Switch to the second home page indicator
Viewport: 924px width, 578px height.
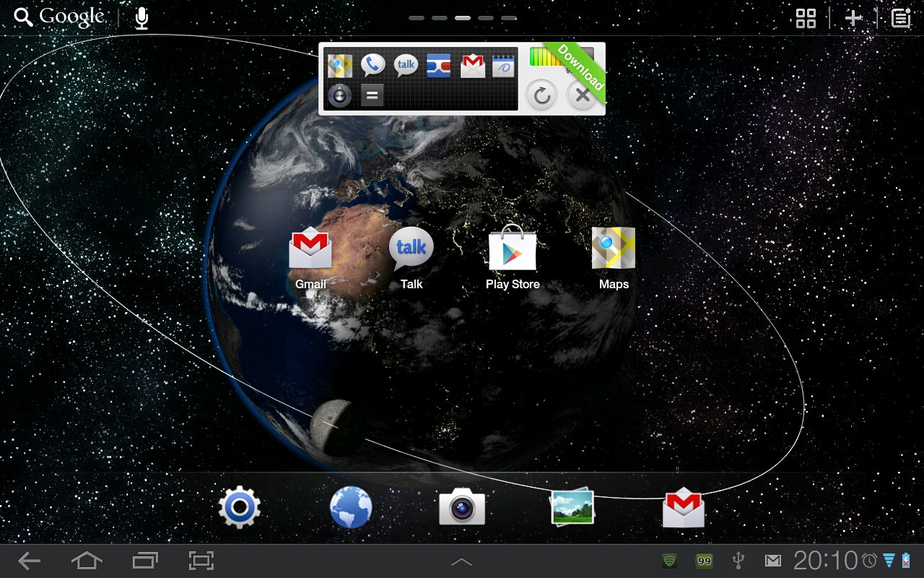coord(439,17)
